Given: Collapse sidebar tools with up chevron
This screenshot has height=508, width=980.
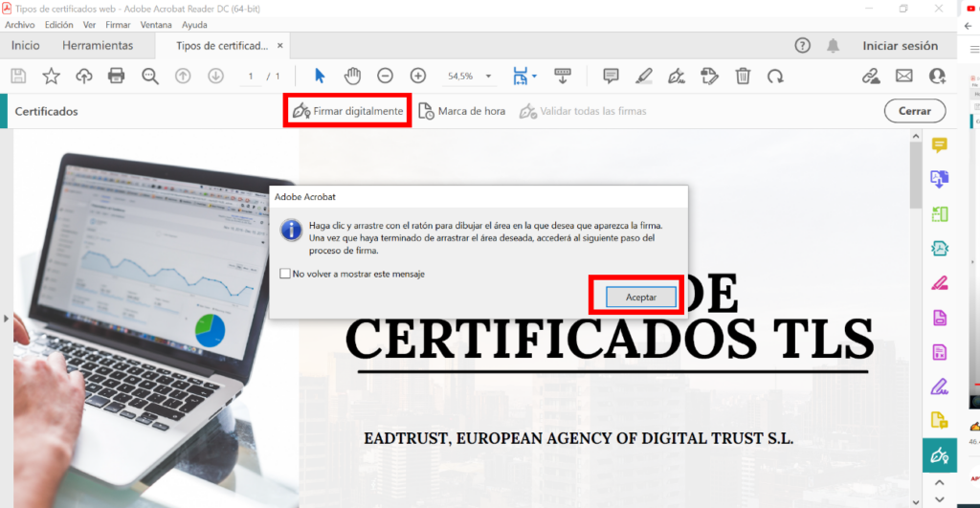Looking at the screenshot, I should pyautogui.click(x=940, y=483).
